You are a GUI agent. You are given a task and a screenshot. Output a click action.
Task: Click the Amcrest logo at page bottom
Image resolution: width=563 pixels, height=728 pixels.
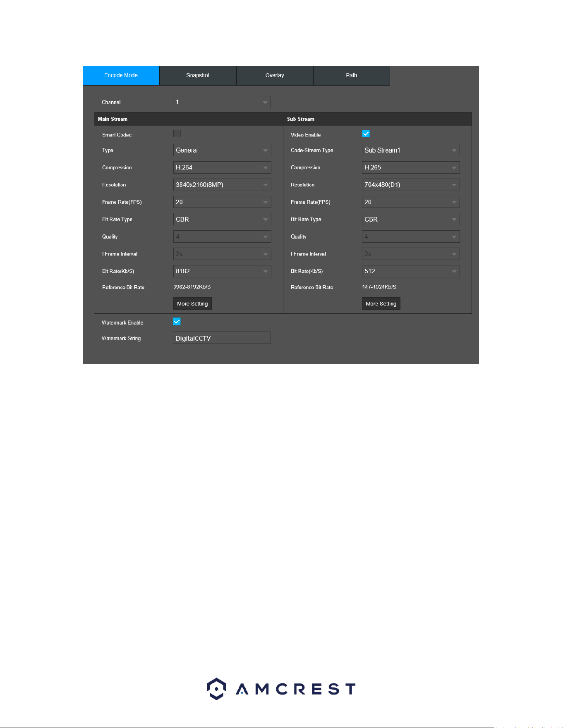pos(281,689)
